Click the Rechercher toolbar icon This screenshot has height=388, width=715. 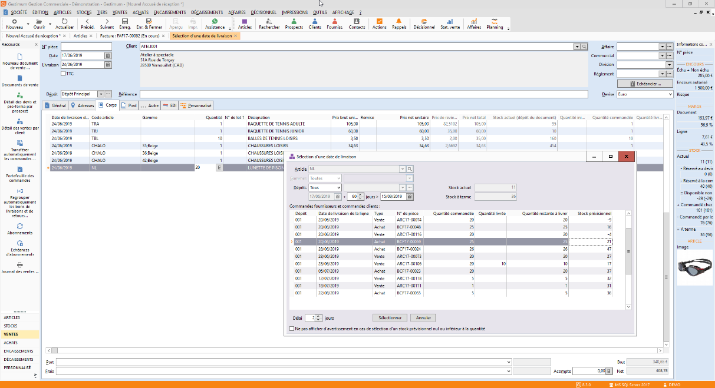[269, 24]
